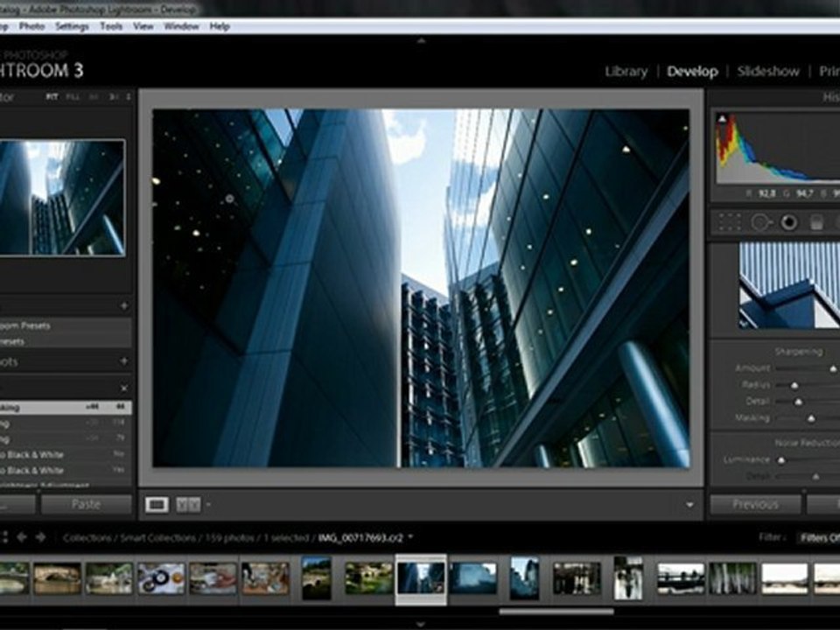Set Navigator zoom to 3:1
Viewport: 840px width, 630px height.
point(114,97)
